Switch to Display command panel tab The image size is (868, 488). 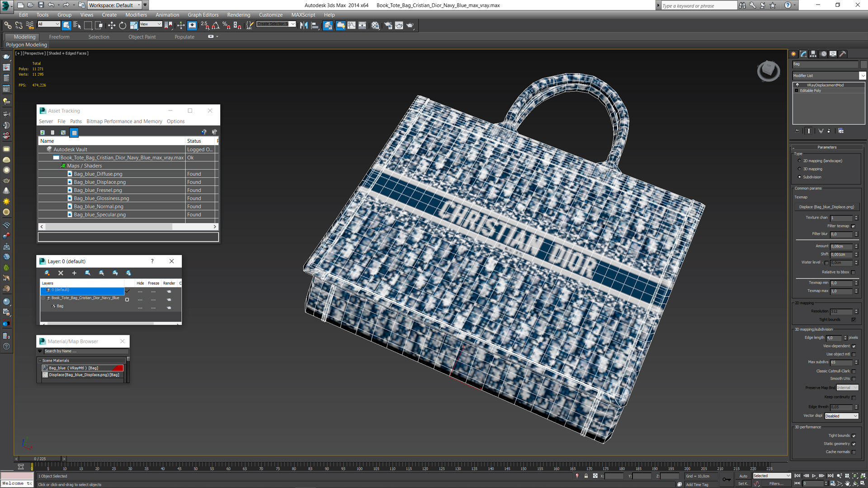coord(833,54)
